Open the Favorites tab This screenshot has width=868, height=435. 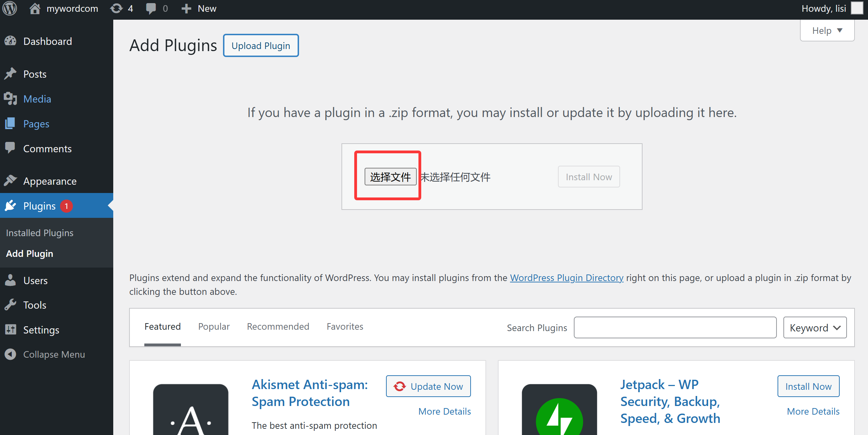coord(345,326)
